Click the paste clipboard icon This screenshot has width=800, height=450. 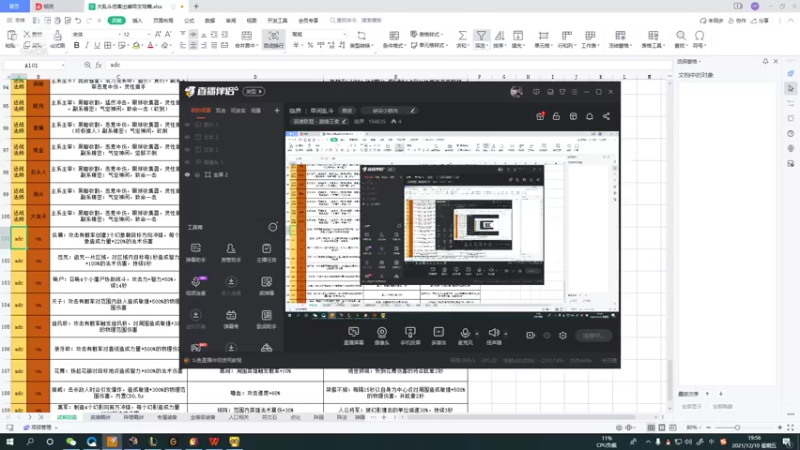(11, 36)
